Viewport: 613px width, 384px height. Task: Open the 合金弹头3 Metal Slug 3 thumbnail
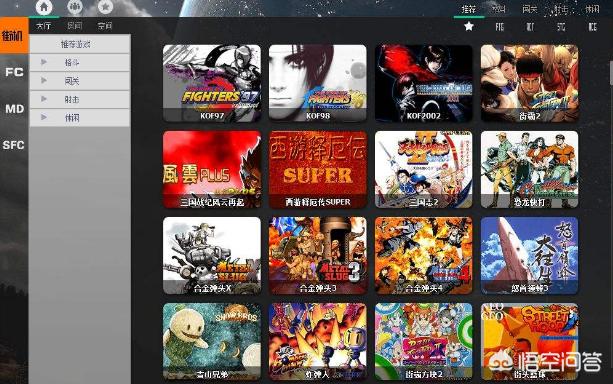317,255
